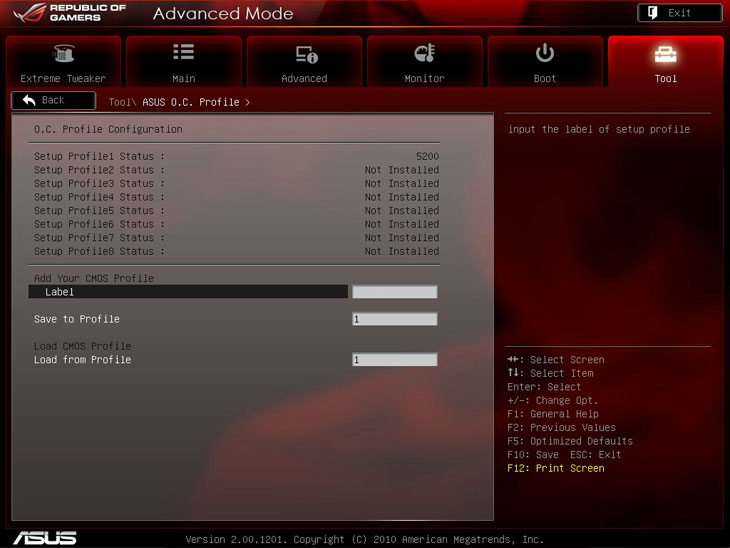Viewport: 730px width, 548px height.
Task: Click the Setup Profile1 Status row
Action: pos(236,157)
